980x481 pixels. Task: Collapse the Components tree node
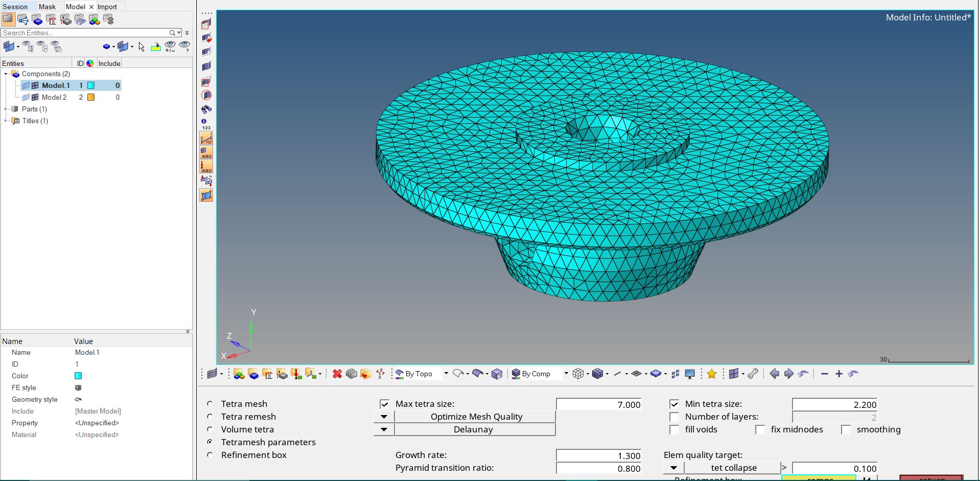click(x=5, y=74)
